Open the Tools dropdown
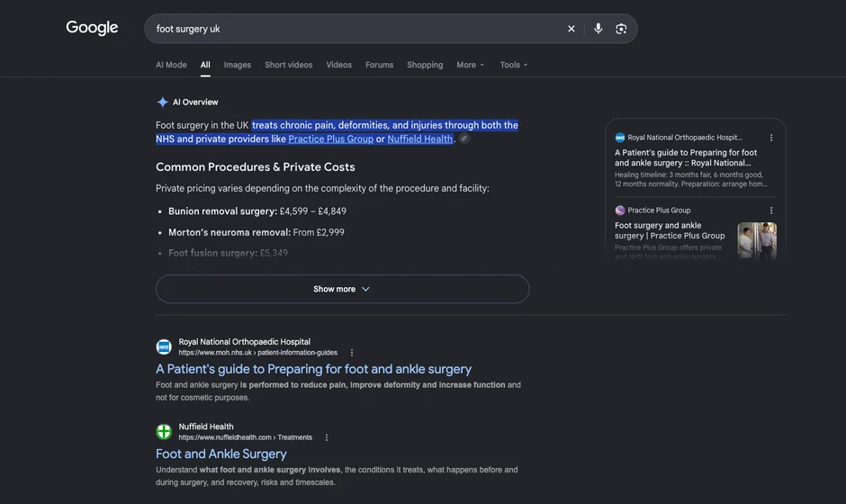Screen dimensions: 846x504 tap(514, 65)
